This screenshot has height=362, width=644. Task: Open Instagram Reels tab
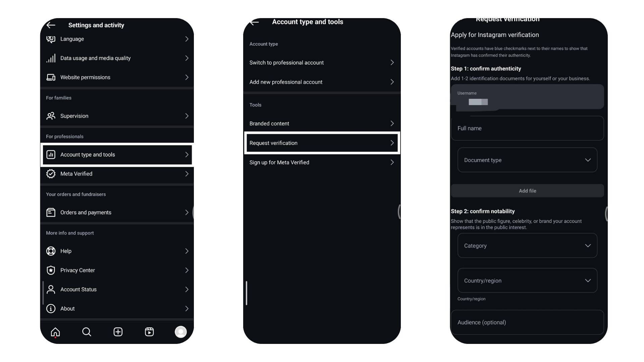tap(149, 332)
